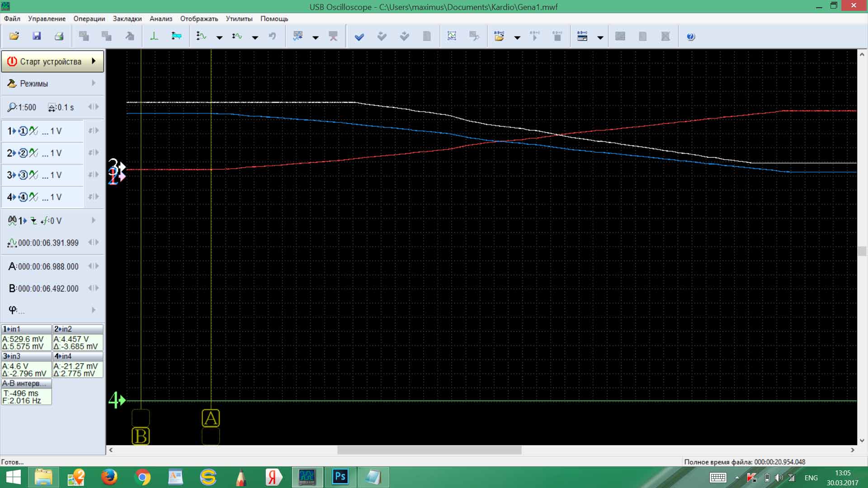The image size is (868, 488).
Task: Click the A:B+C open folder toolbar icon
Action: point(499,36)
